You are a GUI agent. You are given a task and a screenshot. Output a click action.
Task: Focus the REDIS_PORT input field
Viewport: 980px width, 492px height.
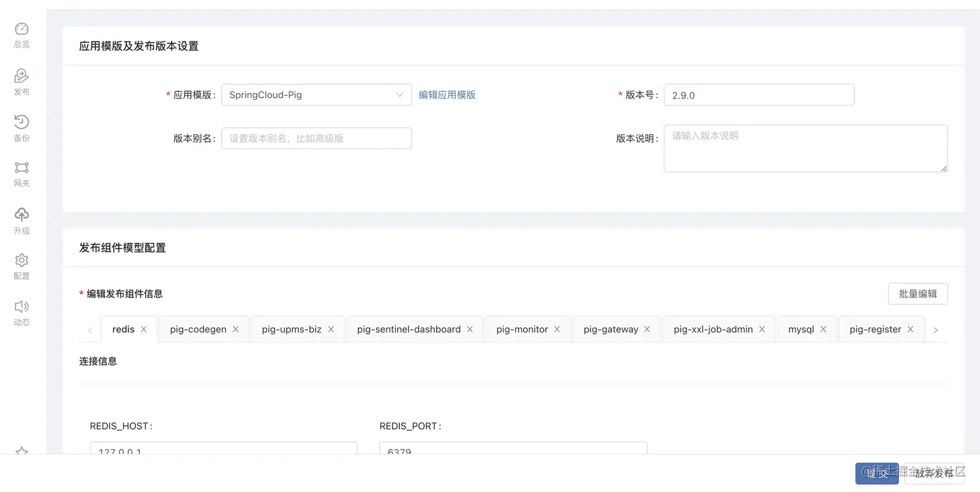[513, 448]
